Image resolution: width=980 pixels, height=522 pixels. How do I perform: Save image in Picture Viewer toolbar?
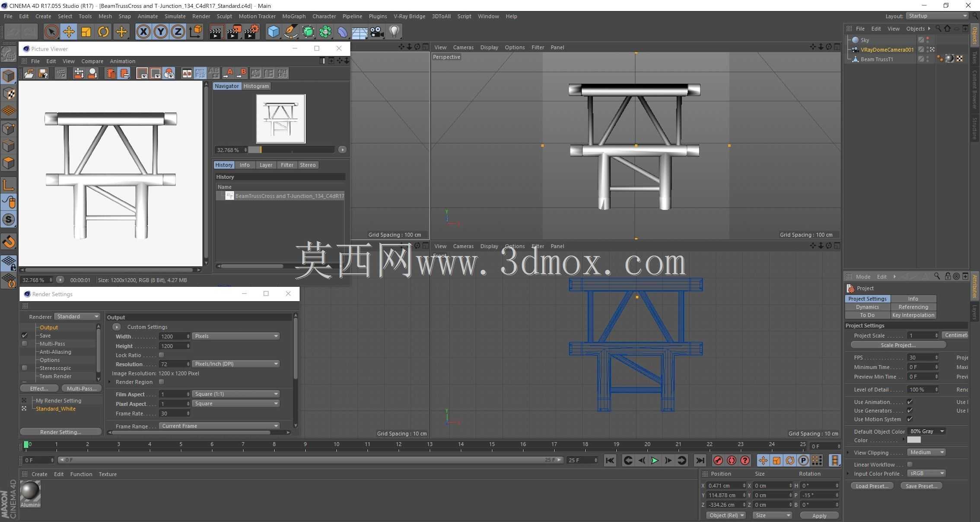(x=43, y=73)
